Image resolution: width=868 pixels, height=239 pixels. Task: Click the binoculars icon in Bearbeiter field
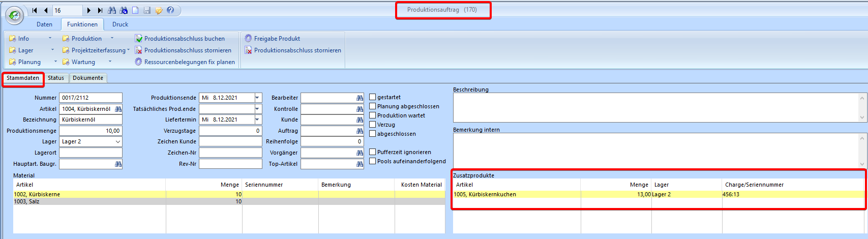coord(360,98)
